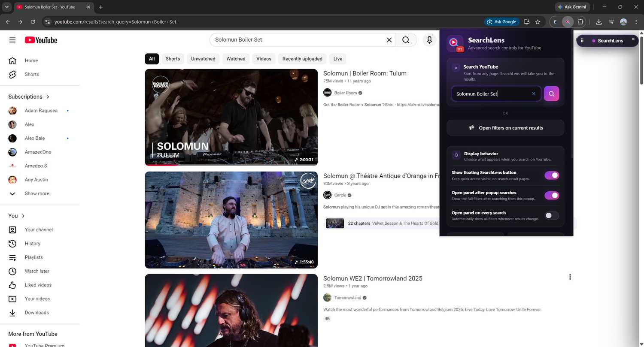Select the Unwatched filter chip
Viewport: 644px width, 347px height.
pos(203,59)
